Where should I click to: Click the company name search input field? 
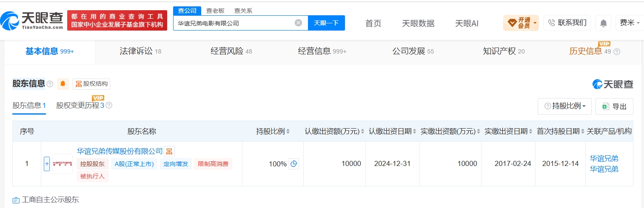pyautogui.click(x=234, y=23)
